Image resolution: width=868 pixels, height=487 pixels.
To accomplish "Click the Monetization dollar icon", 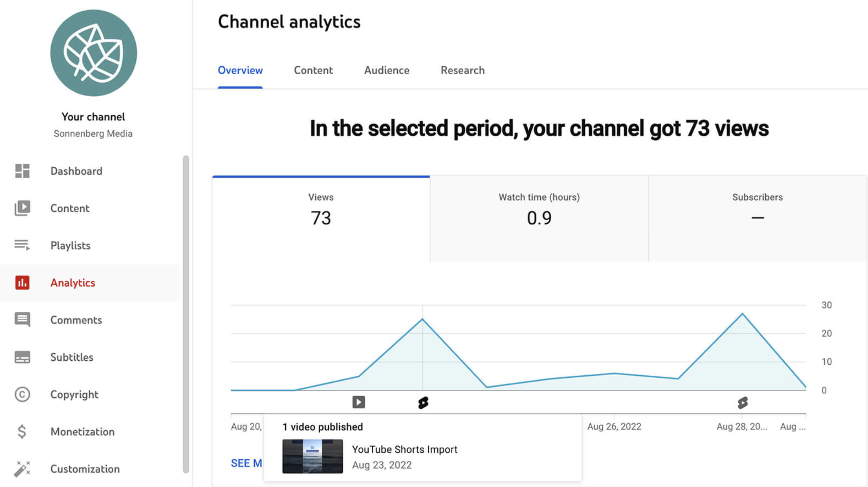I will tap(22, 431).
